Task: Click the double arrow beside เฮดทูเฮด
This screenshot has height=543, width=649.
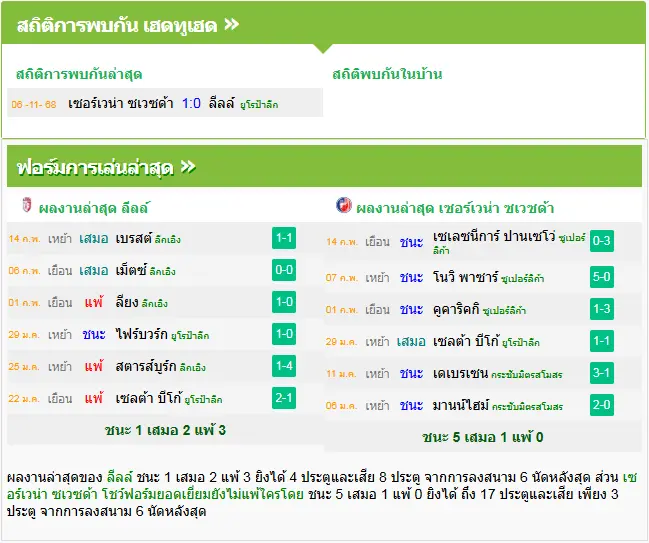Action: [232, 24]
